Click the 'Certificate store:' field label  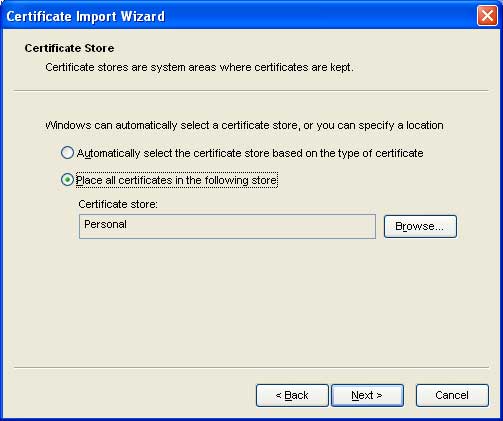coord(118,204)
